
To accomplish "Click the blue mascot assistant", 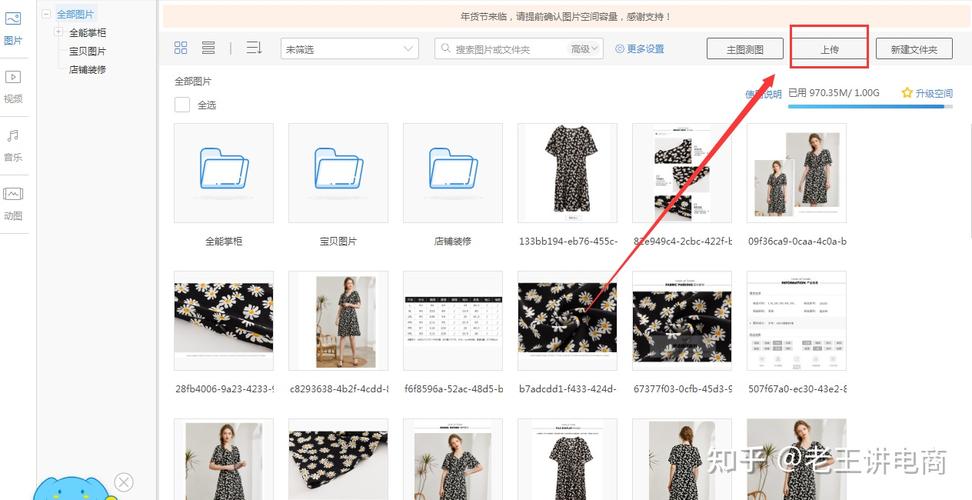I will (73, 488).
